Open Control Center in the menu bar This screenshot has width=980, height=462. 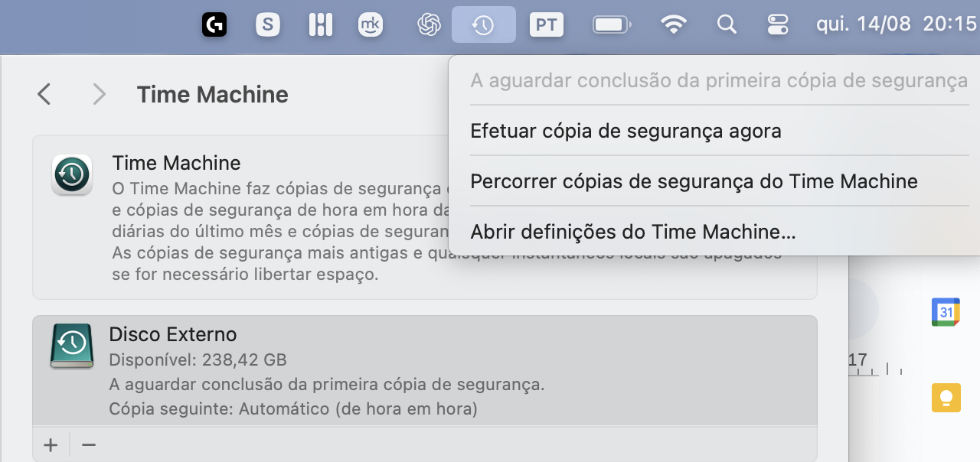[777, 24]
